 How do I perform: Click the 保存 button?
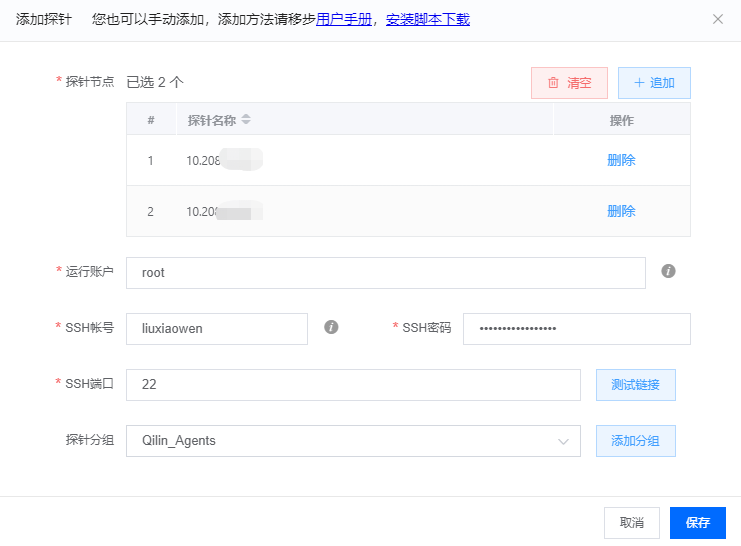(698, 523)
